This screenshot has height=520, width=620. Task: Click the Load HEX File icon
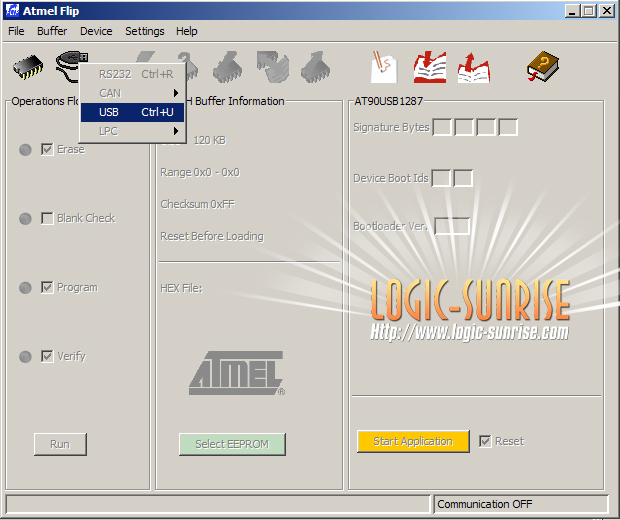tap(430, 67)
